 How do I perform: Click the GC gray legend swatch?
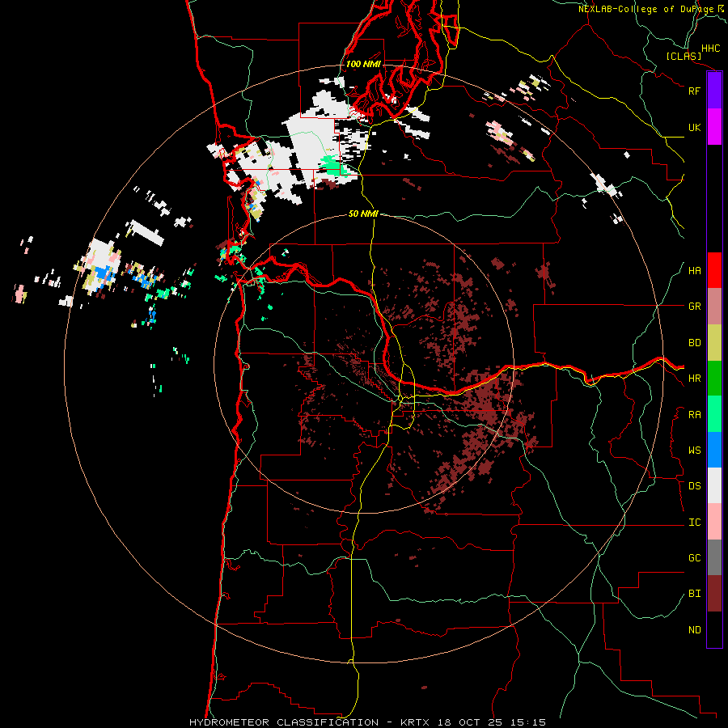(x=714, y=557)
